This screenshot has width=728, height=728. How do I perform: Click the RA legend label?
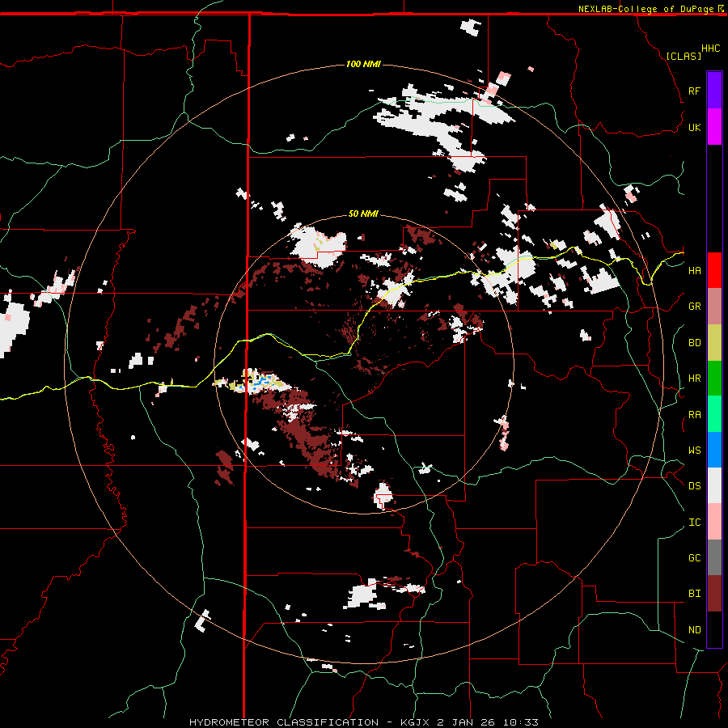point(694,415)
